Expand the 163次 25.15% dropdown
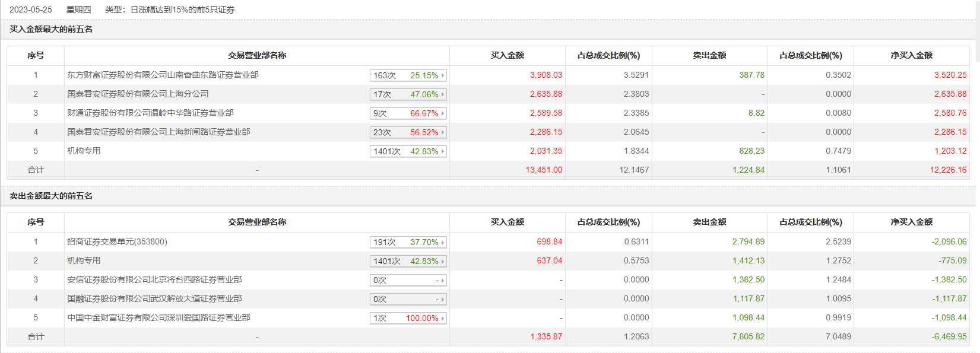The image size is (980, 353). 408,75
